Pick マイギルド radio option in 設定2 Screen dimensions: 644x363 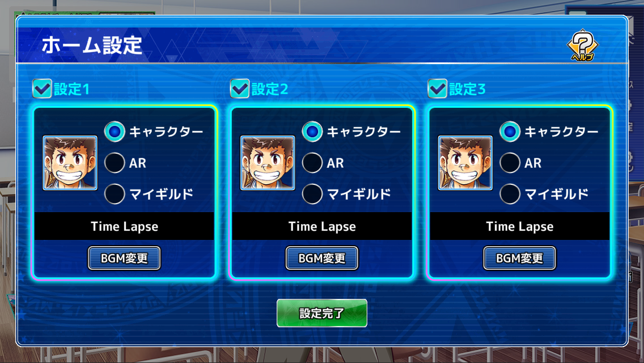[312, 194]
